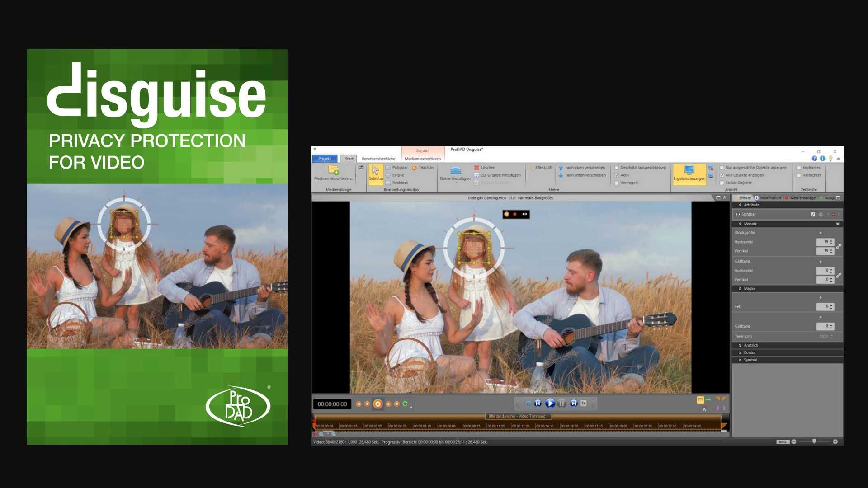868x488 pixels.
Task: Open the Projekt menu
Action: point(326,159)
